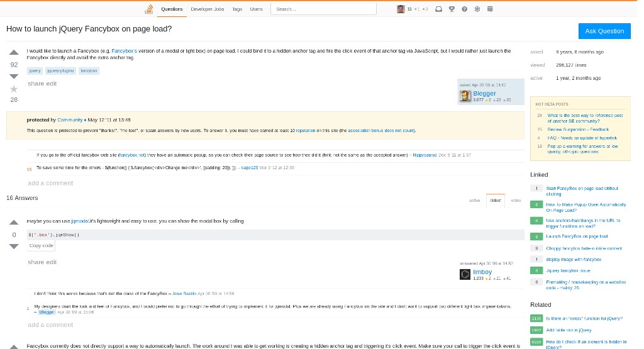Image resolution: width=644 pixels, height=349 pixels.
Task: Open Fancybox's link in question body
Action: click(x=124, y=51)
